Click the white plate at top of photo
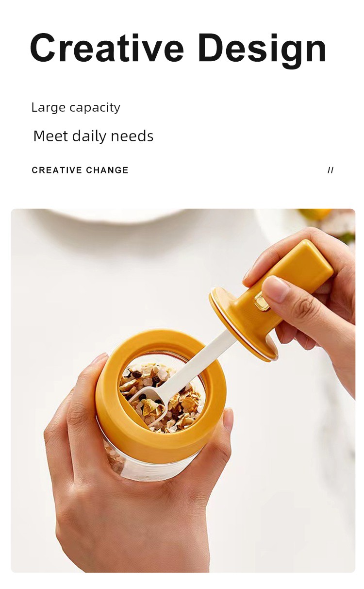This screenshot has height=589, width=364. click(x=121, y=215)
